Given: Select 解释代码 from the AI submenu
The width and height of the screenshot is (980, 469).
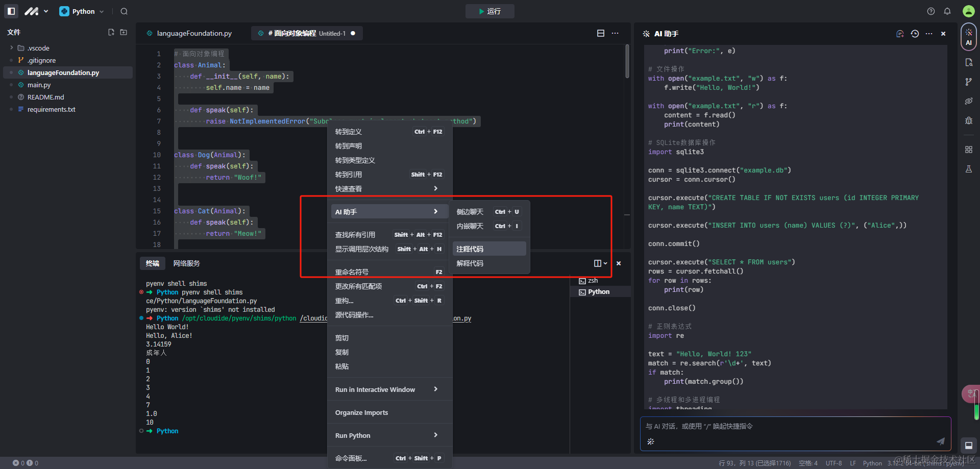Looking at the screenshot, I should (488, 263).
